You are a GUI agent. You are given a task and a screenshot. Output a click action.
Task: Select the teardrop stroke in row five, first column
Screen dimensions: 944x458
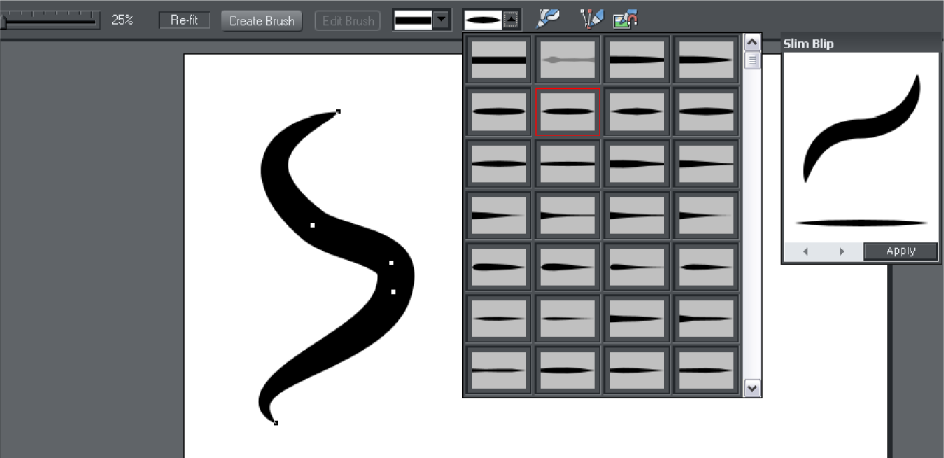coord(498,267)
